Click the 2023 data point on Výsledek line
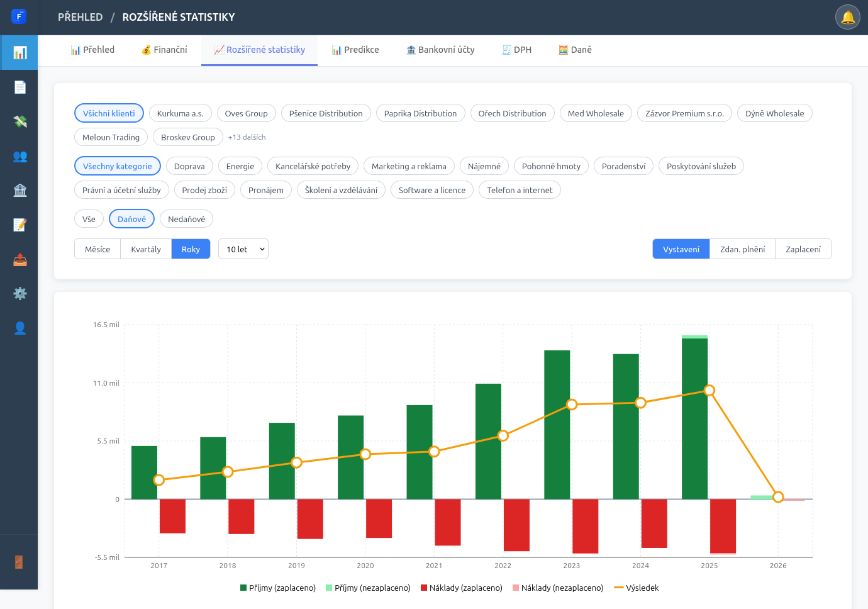Viewport: 868px width, 609px height. click(571, 405)
